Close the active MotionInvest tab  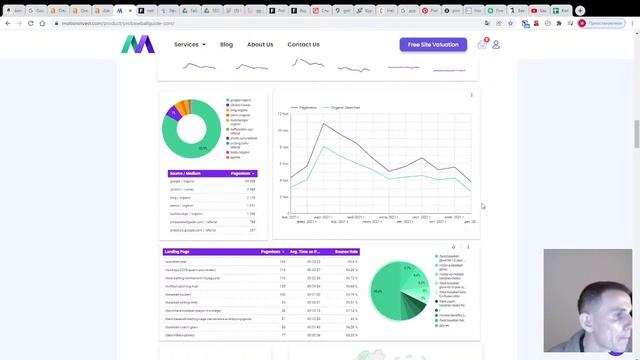coord(130,11)
